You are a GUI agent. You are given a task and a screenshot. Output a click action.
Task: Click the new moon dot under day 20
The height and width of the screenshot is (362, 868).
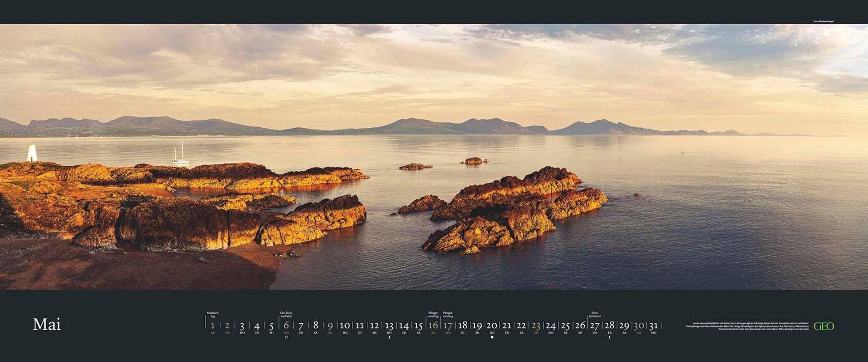(x=492, y=337)
